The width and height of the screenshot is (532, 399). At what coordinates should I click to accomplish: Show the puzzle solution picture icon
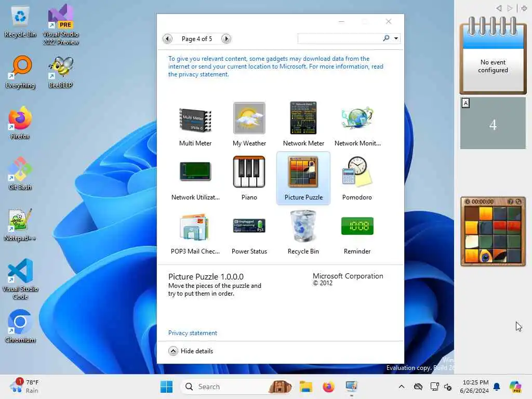tap(510, 202)
